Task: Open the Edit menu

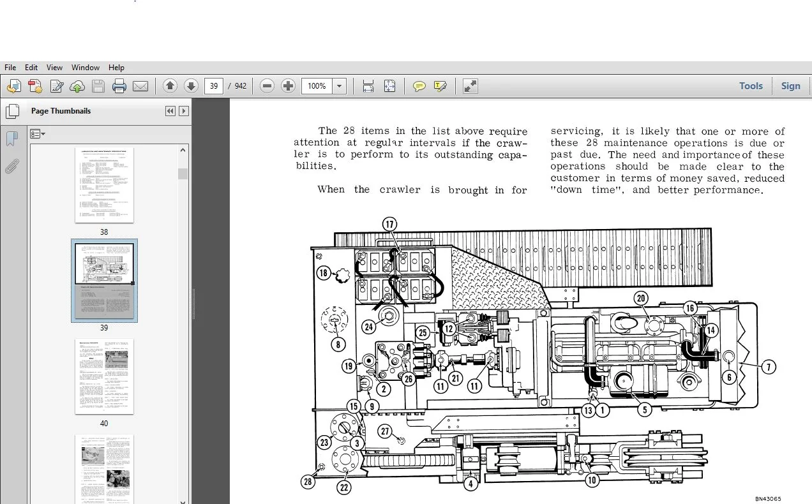Action: click(31, 67)
